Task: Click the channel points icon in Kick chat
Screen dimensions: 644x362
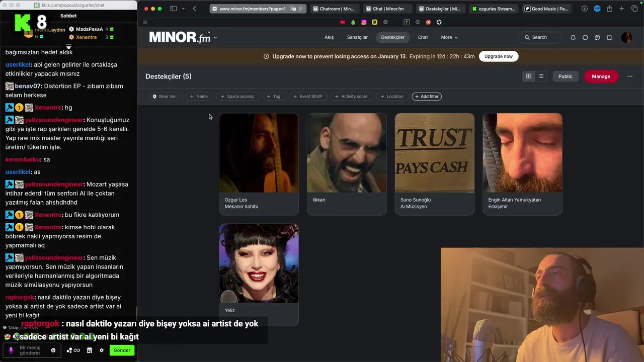Action: 73,350
